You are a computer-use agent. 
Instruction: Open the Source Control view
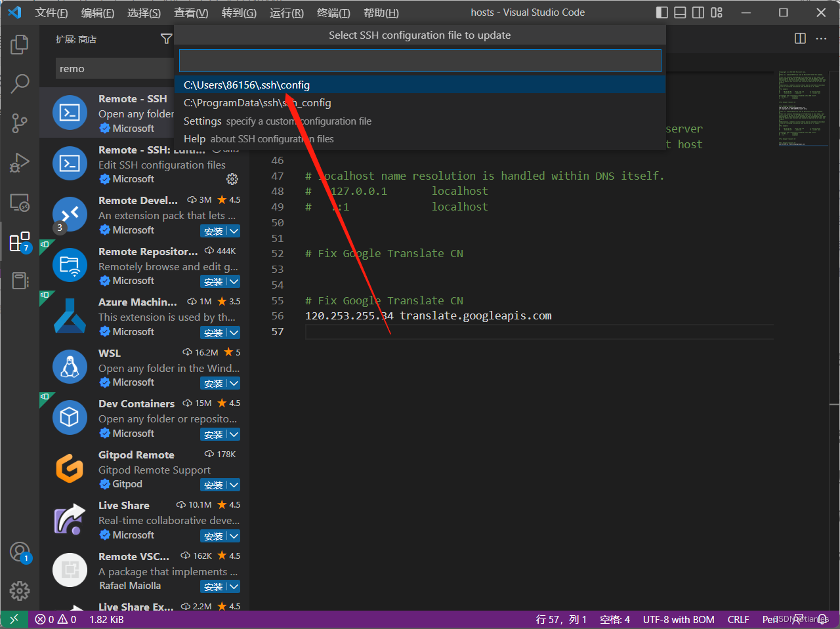20,123
